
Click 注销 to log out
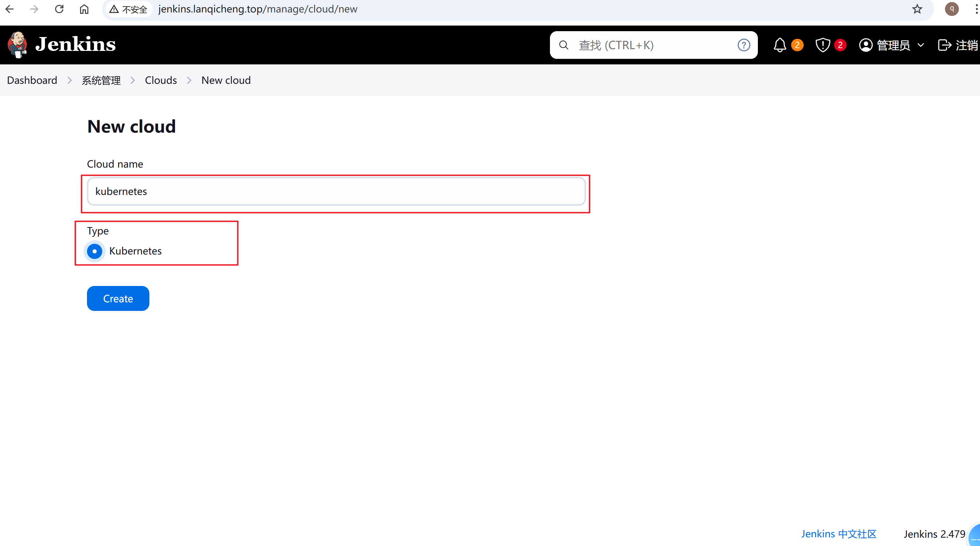967,45
